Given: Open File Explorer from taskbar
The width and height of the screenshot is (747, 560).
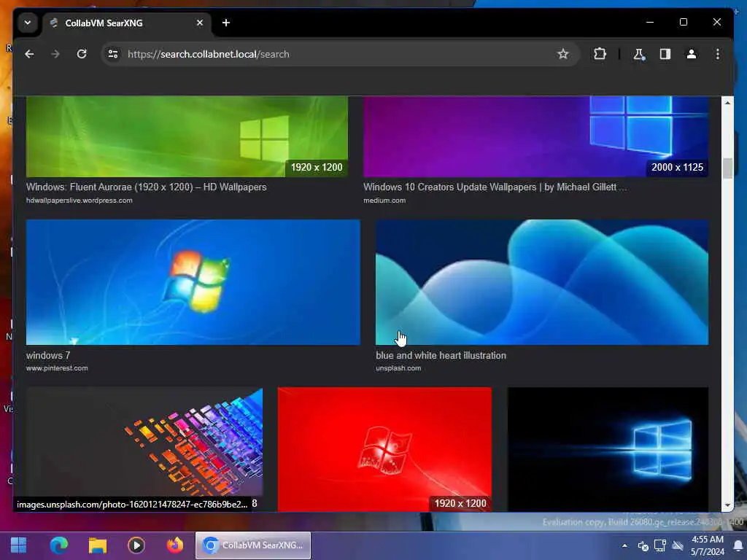Looking at the screenshot, I should click(x=98, y=545).
